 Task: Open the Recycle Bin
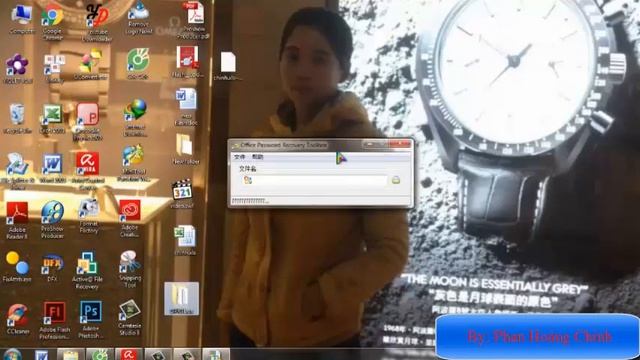coord(17,118)
